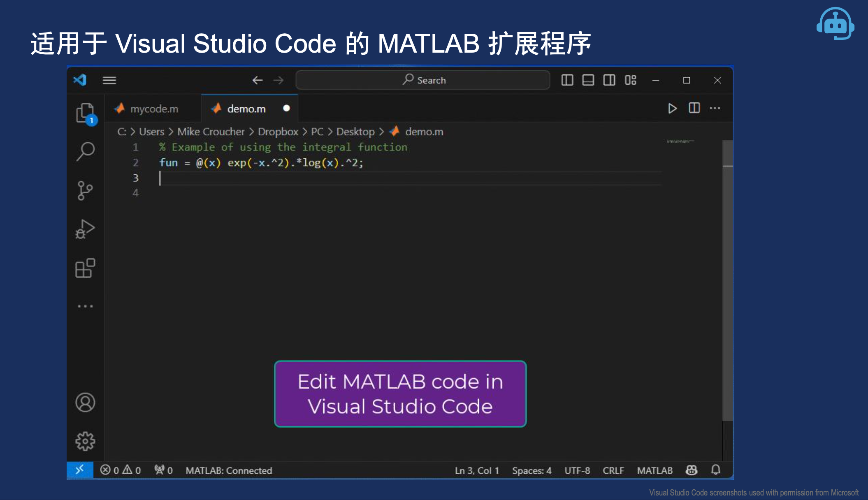Open the Accounts menu icon
Screen dimensions: 868x500
click(x=85, y=402)
